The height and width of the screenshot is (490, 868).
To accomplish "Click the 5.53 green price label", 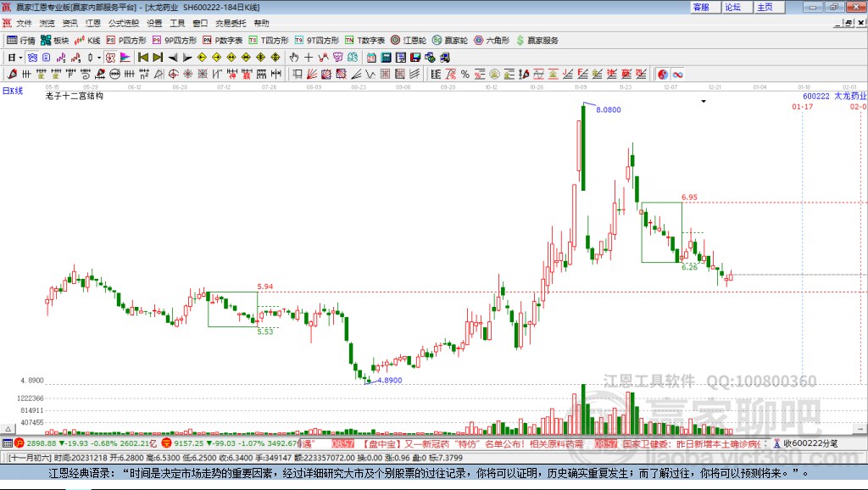I will [x=265, y=331].
